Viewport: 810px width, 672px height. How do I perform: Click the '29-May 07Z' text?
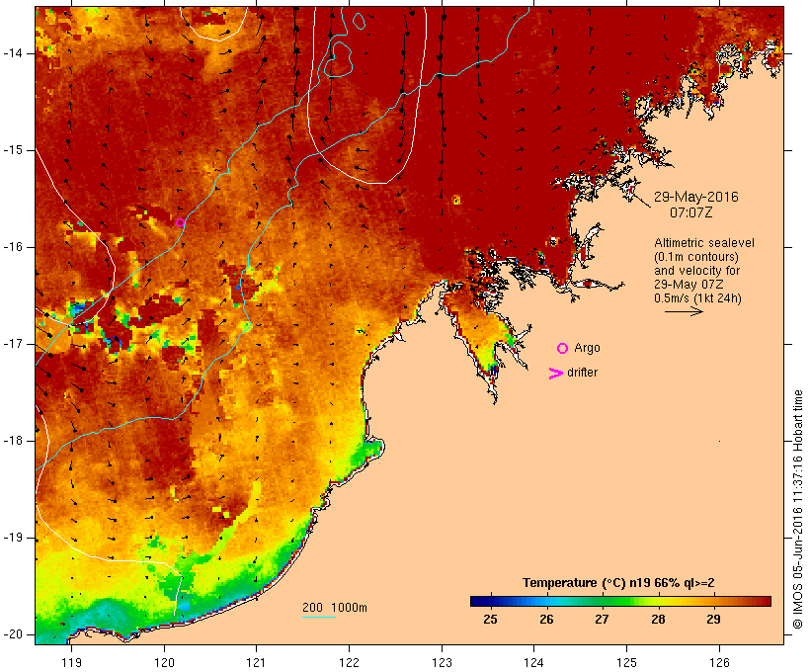click(x=688, y=285)
